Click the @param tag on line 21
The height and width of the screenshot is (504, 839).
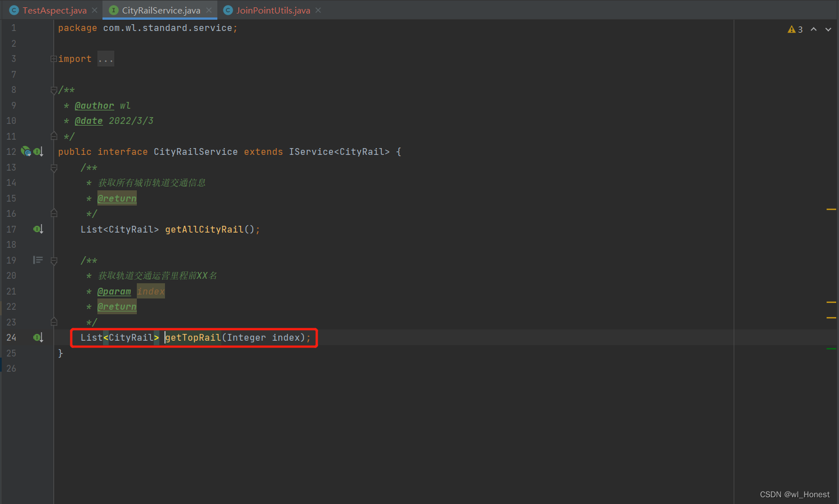click(x=114, y=291)
